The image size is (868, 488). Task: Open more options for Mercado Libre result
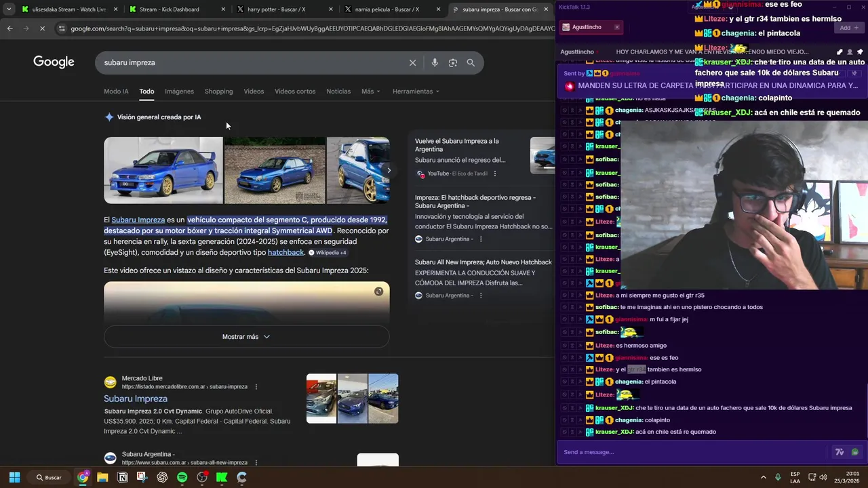(x=256, y=386)
